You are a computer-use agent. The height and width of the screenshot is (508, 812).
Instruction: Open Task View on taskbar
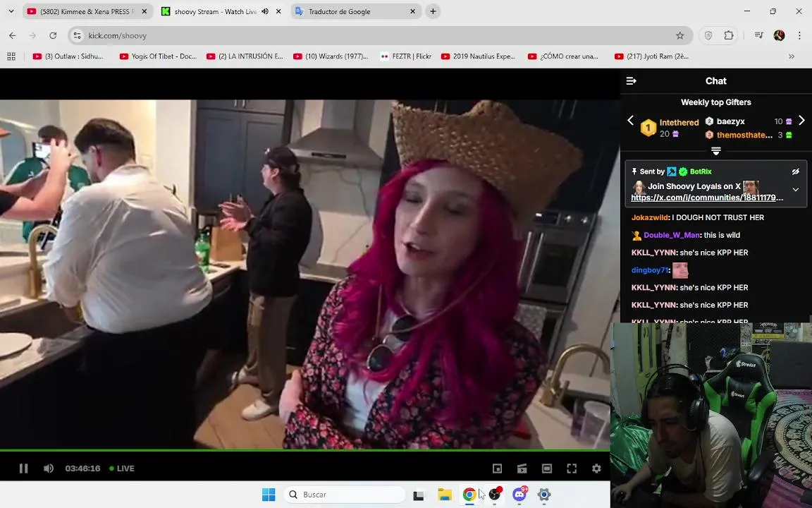(419, 495)
